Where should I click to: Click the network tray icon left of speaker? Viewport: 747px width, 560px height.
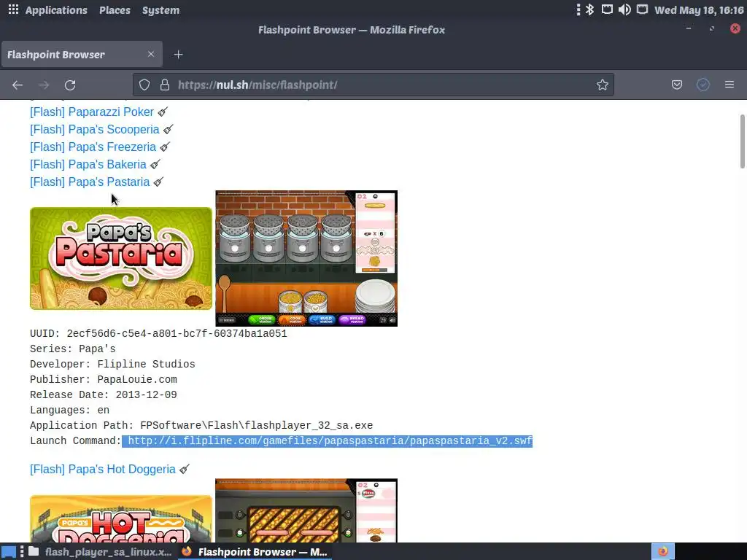[607, 9]
